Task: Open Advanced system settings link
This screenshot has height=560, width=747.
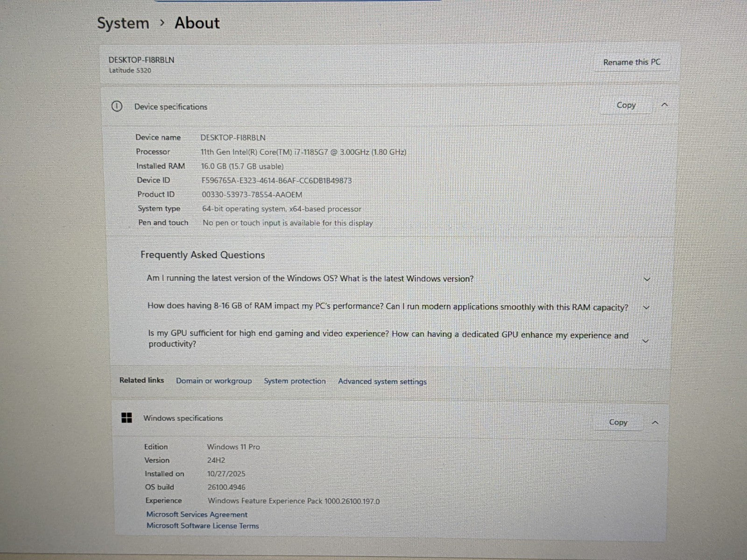Action: (x=382, y=382)
